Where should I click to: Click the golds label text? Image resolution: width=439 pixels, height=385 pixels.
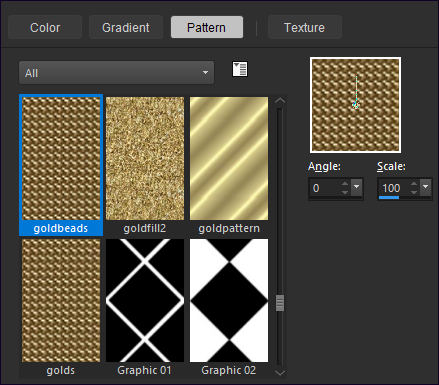(61, 370)
